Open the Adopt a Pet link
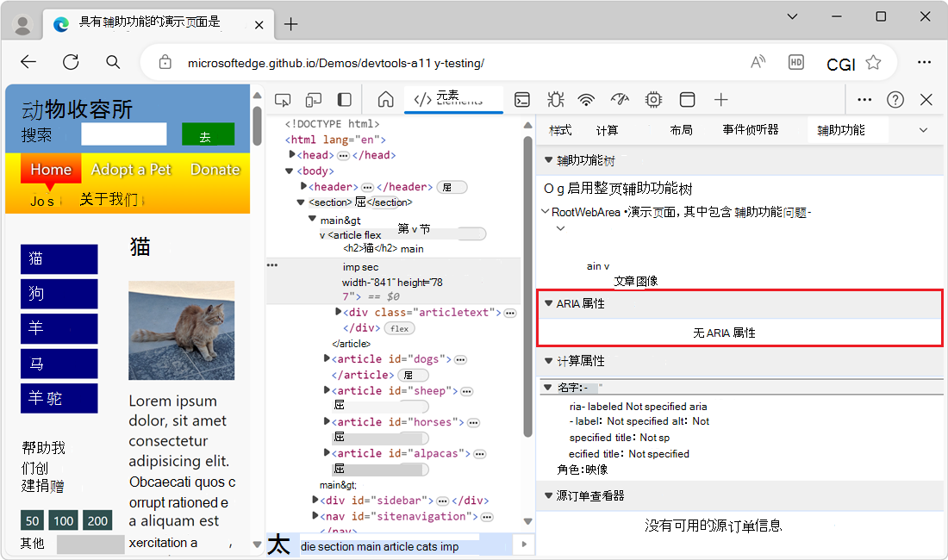948x560 pixels. point(131,170)
